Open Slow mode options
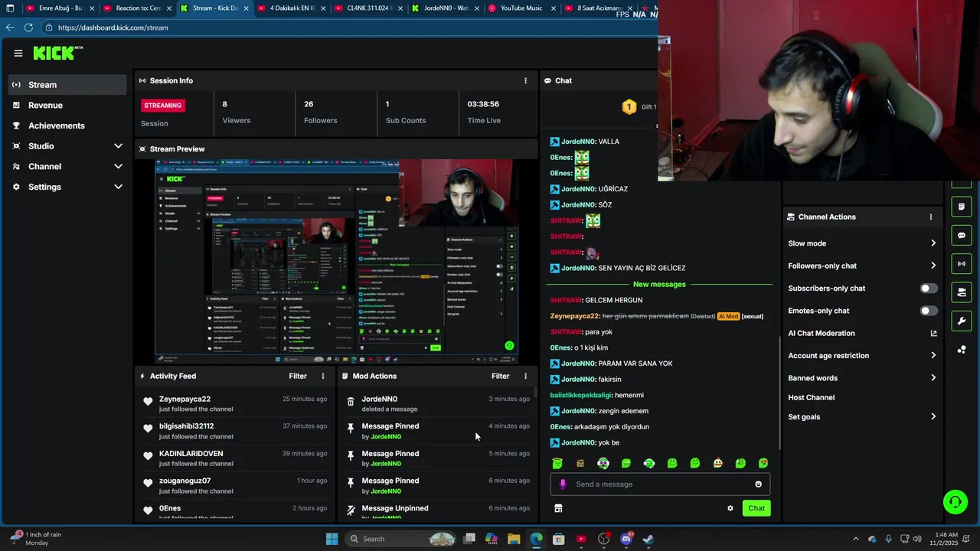This screenshot has width=980, height=551. coord(862,243)
